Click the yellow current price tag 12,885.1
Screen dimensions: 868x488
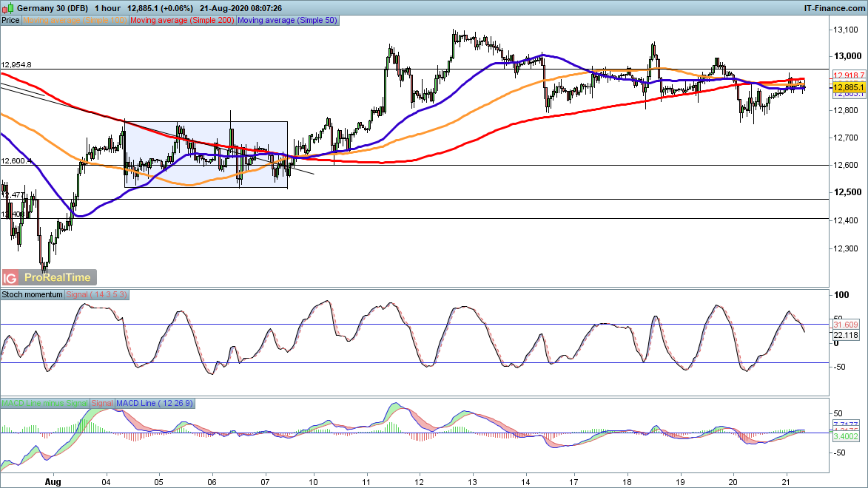[x=849, y=87]
